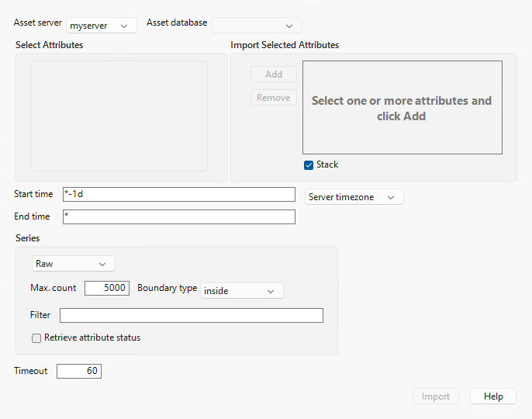Viewport: 532px width, 419px height.
Task: Click the Boundary type label
Action: click(x=168, y=288)
